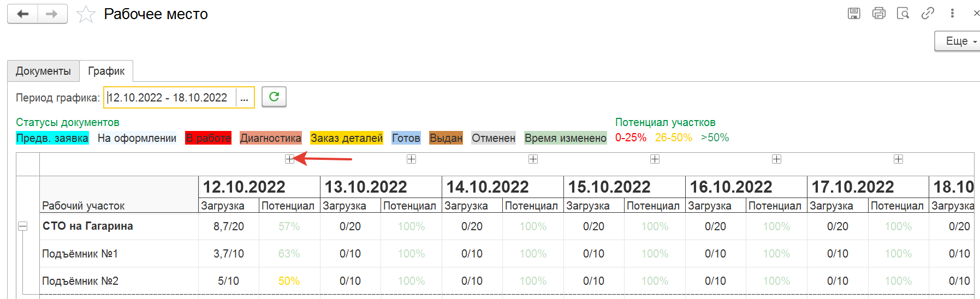Click the >50% potential legend
Image resolution: width=980 pixels, height=299 pixels.
pyautogui.click(x=715, y=137)
